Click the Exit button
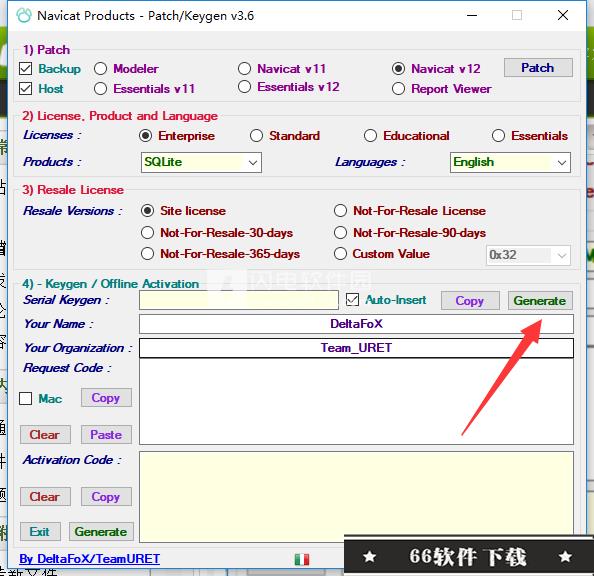This screenshot has height=576, width=594. pos(40,532)
